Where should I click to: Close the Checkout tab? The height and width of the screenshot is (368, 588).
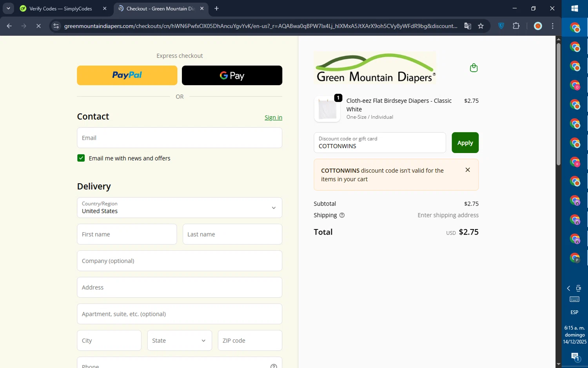click(202, 9)
